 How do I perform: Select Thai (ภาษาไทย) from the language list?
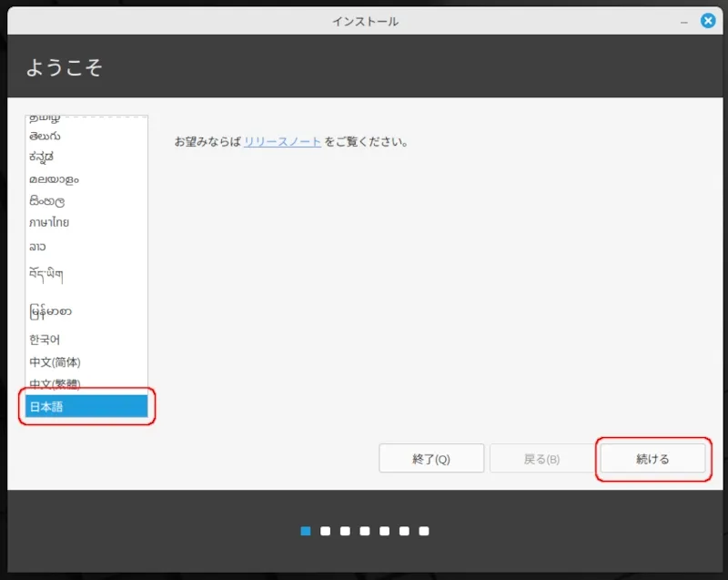(x=49, y=222)
